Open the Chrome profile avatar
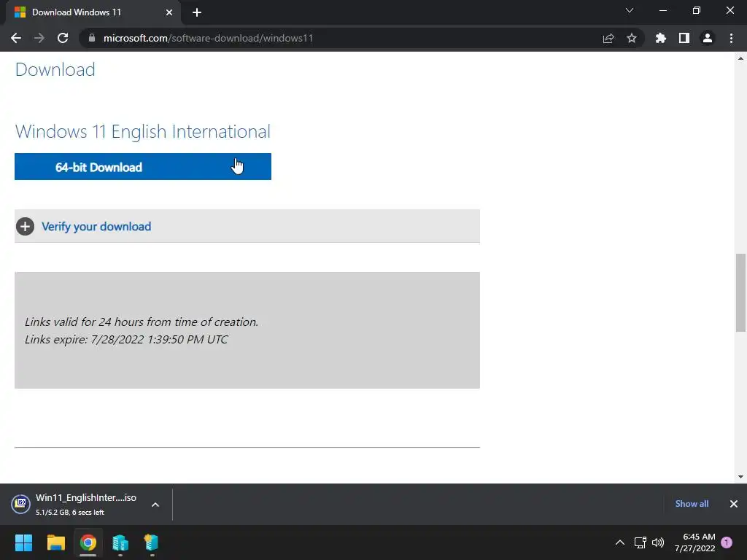This screenshot has width=747, height=560. [x=708, y=38]
